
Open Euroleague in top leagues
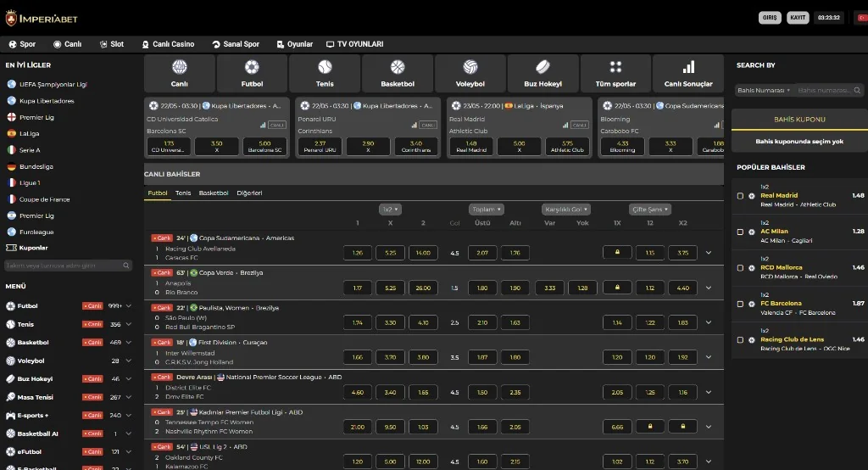pyautogui.click(x=30, y=232)
